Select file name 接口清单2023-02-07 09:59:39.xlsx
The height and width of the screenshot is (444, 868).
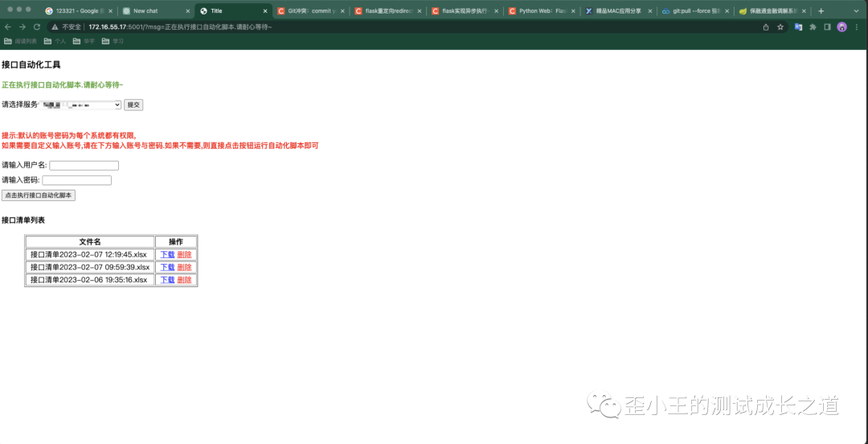pos(88,267)
